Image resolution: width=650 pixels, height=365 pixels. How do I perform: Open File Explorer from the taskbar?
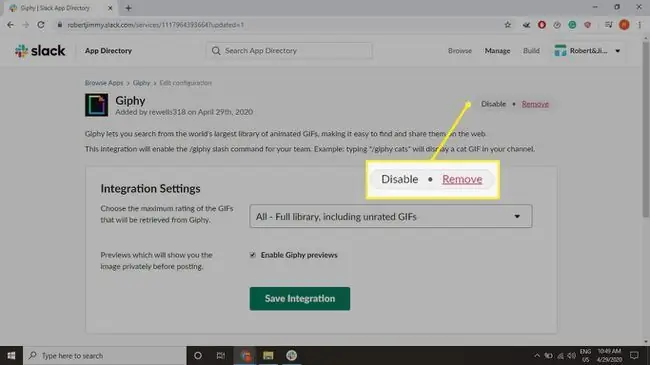click(268, 355)
